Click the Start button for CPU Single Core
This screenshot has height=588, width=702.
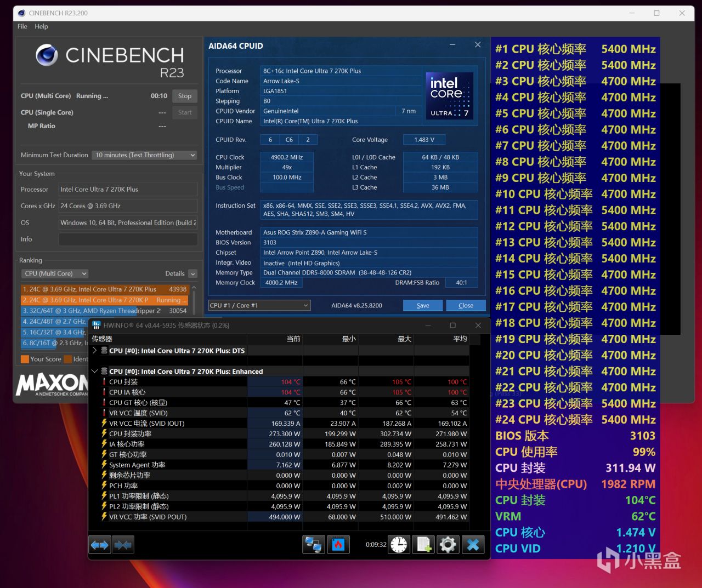click(x=185, y=112)
